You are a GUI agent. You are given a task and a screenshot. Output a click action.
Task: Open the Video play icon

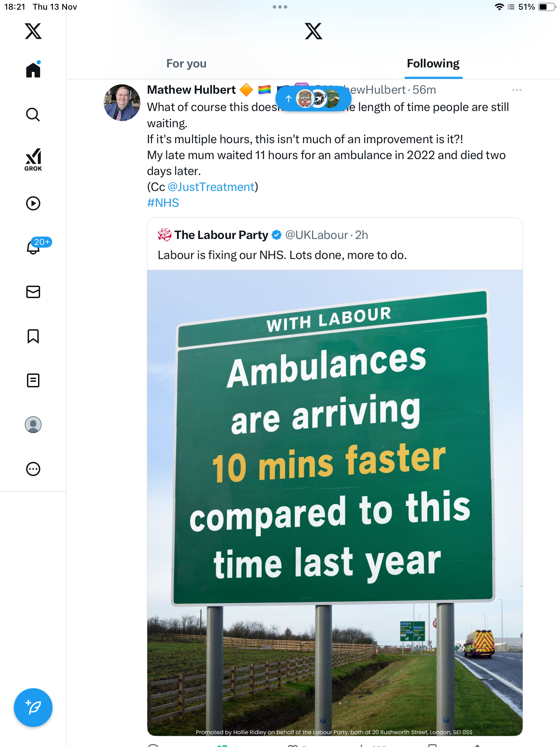[33, 203]
